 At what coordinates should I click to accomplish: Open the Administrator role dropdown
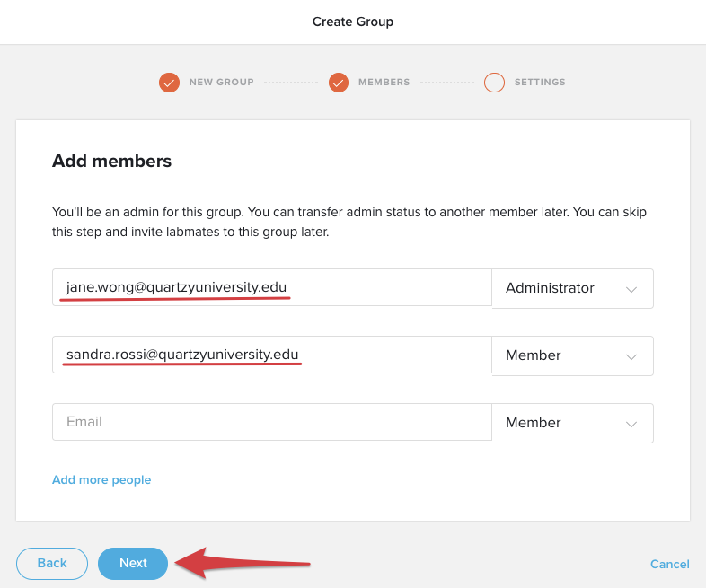click(x=573, y=288)
